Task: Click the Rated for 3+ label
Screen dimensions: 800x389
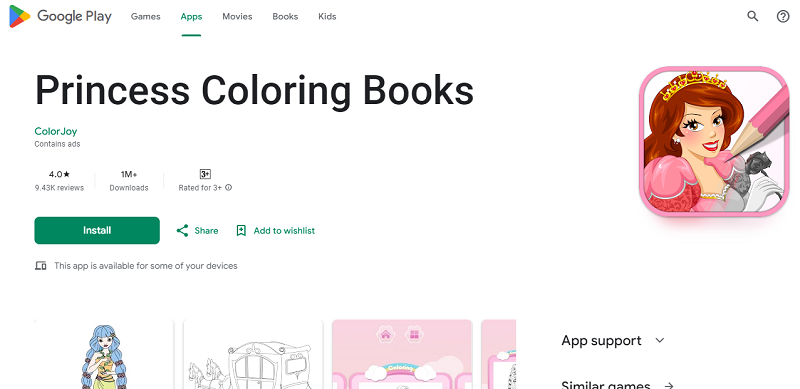Action: 200,188
